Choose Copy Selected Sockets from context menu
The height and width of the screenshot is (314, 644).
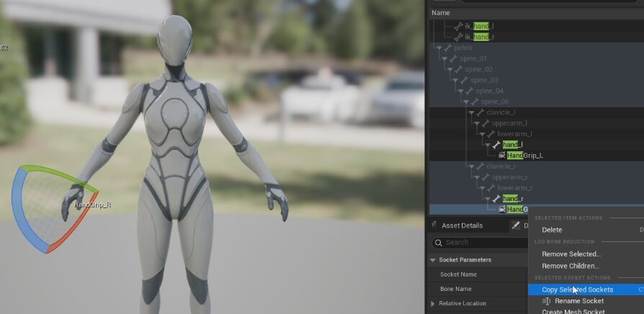[x=577, y=290]
